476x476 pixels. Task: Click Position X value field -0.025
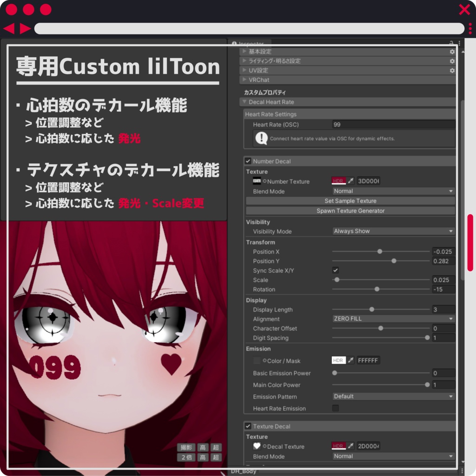point(443,251)
